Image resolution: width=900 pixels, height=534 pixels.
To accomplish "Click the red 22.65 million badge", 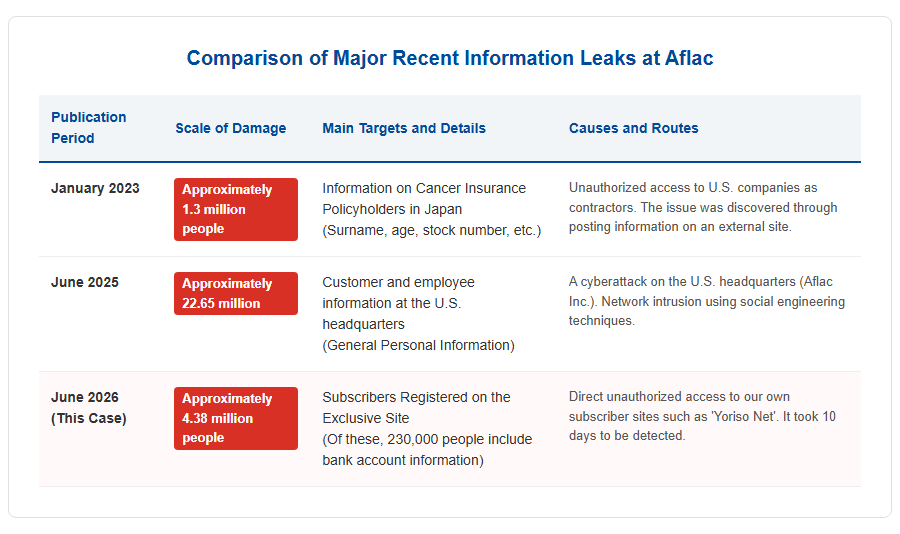I will coord(236,293).
